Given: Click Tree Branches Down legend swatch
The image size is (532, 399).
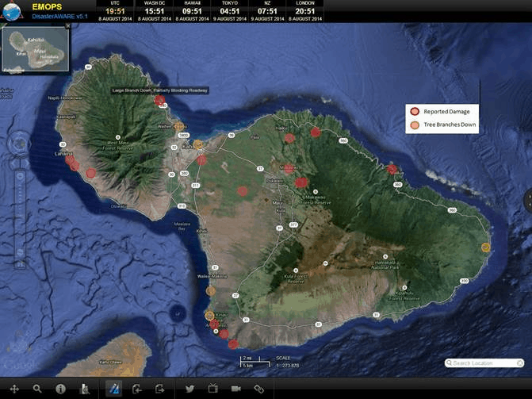Looking at the screenshot, I should point(413,125).
